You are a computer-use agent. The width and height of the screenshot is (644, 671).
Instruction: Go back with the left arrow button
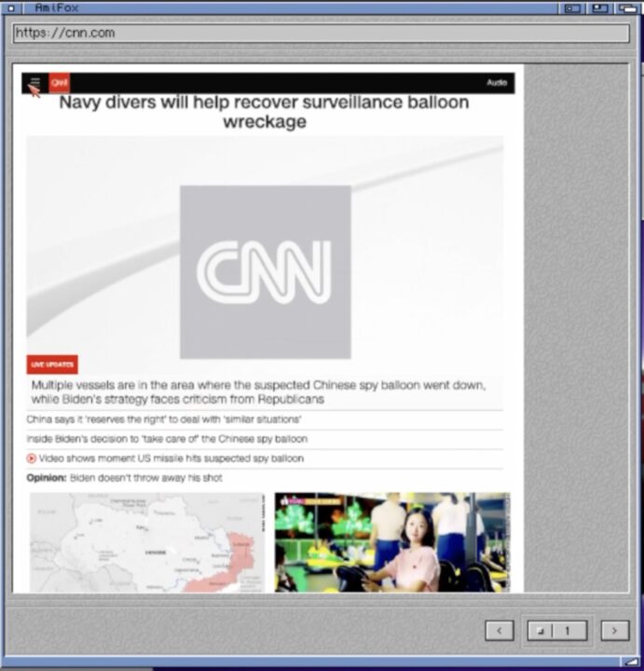click(x=500, y=630)
